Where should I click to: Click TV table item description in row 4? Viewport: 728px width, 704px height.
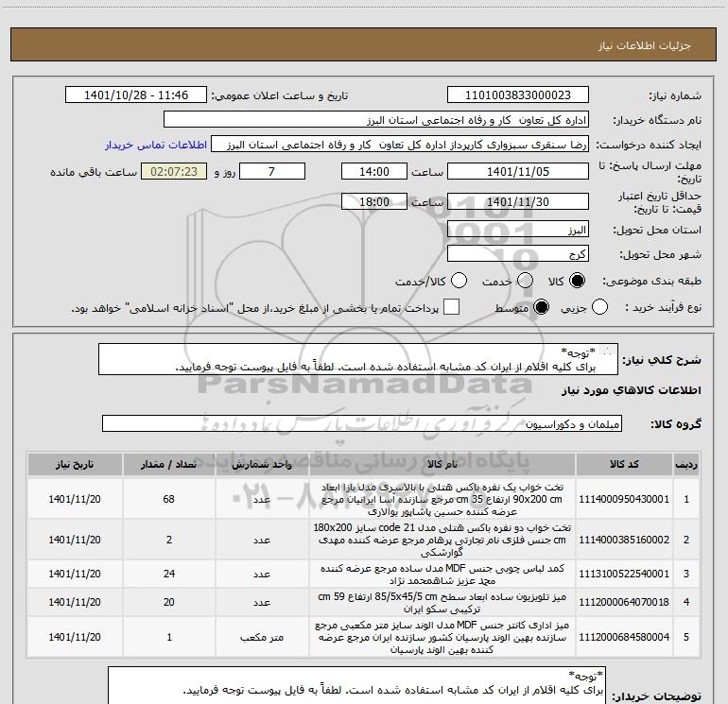[x=442, y=602]
